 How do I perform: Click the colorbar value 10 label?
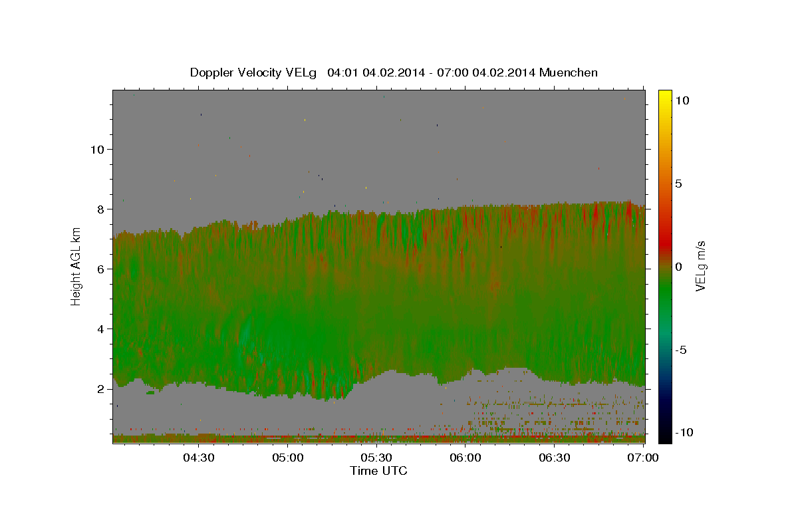coord(682,100)
